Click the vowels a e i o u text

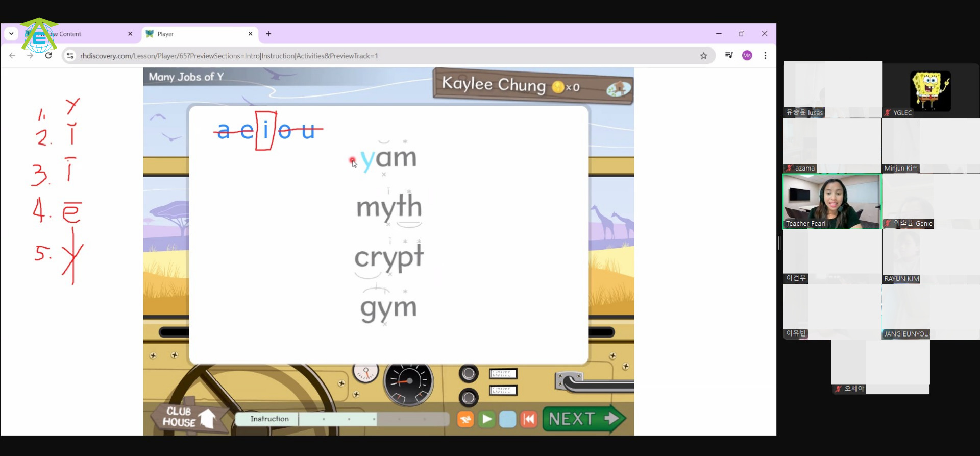point(266,131)
